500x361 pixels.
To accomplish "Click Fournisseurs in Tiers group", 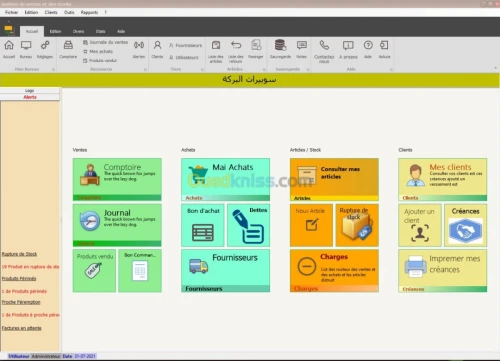I will point(185,45).
